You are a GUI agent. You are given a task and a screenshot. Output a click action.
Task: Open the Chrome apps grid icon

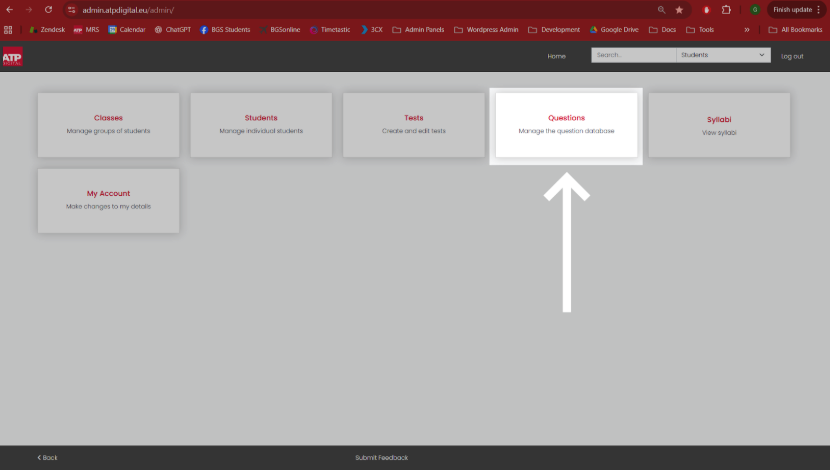coord(8,30)
